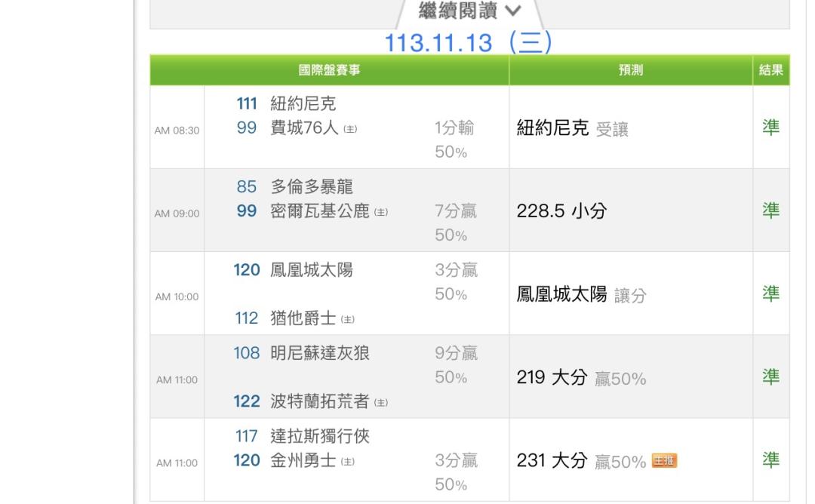Screen dimensions: 815x504
Task: Click the 鳳凰城太陽 讓分 prediction
Action: tap(581, 294)
